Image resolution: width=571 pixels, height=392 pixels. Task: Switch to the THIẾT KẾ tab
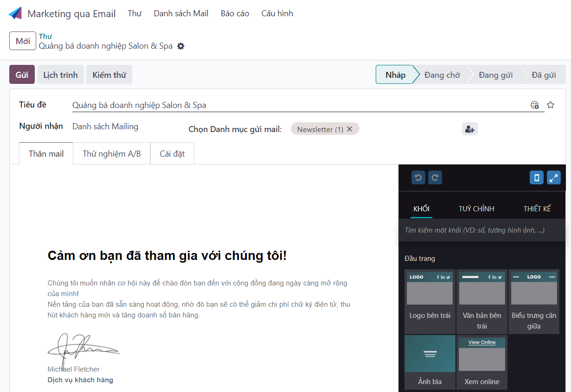click(x=537, y=209)
